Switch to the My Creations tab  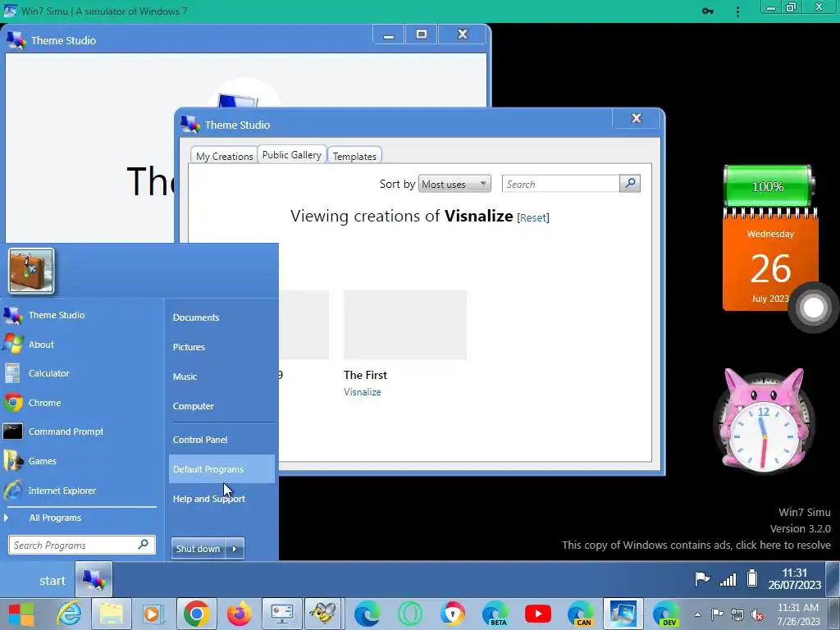[224, 156]
